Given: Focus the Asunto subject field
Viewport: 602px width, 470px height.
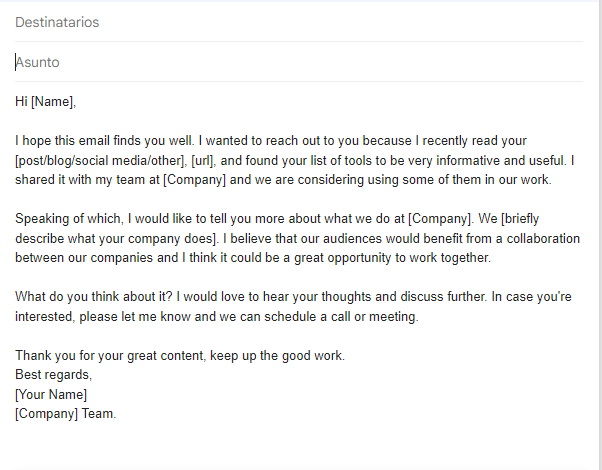Looking at the screenshot, I should (299, 62).
